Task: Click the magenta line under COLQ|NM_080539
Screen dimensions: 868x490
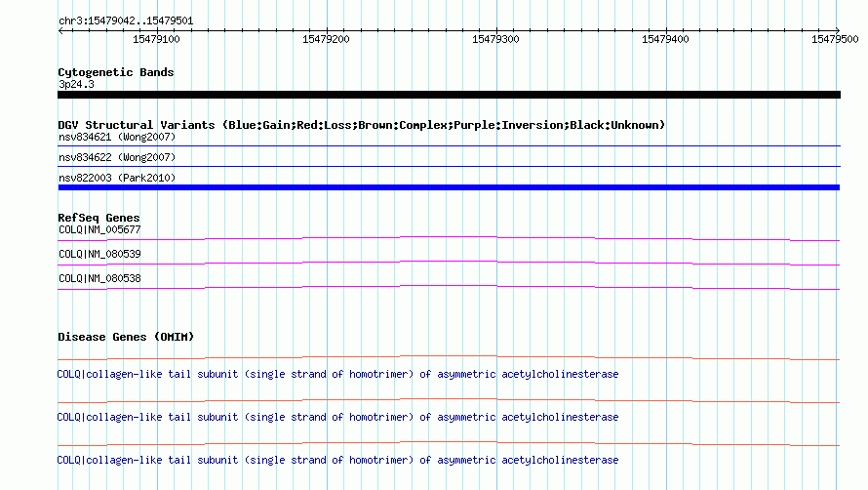Action: [x=449, y=263]
